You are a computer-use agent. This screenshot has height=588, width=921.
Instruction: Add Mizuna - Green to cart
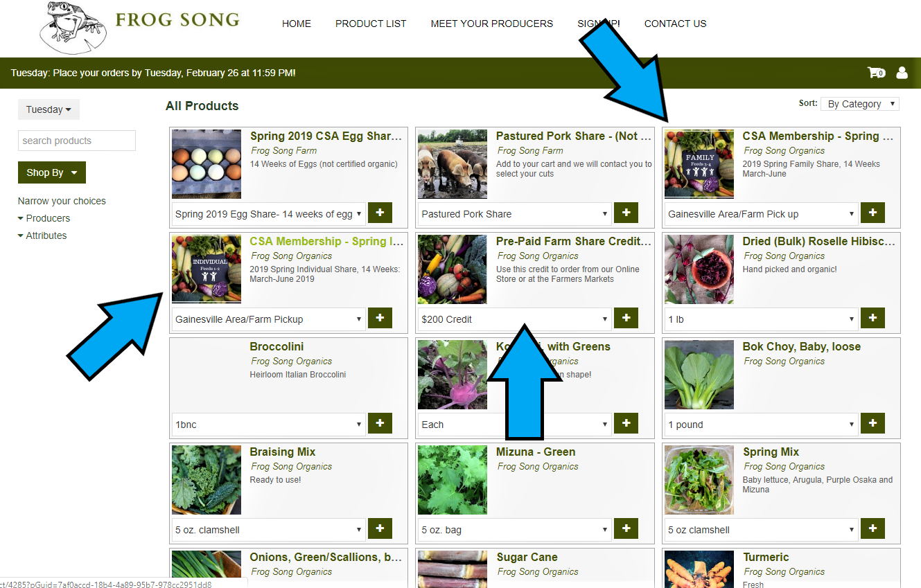626,529
